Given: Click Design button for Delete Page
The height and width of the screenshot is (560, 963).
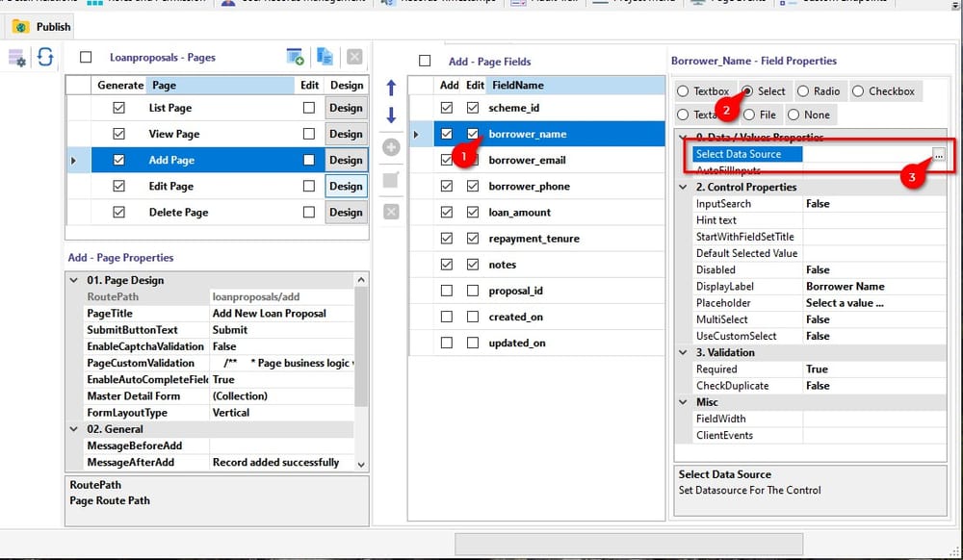Looking at the screenshot, I should pos(344,212).
